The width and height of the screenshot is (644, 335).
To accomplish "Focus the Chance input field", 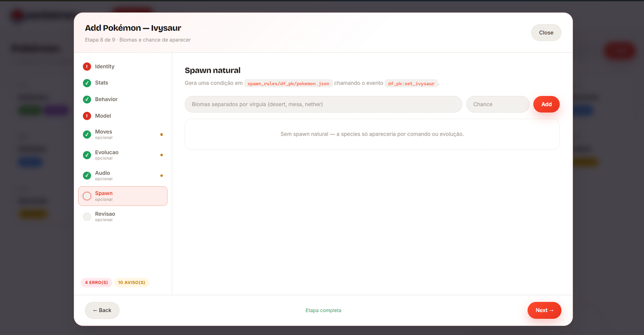I will (497, 104).
